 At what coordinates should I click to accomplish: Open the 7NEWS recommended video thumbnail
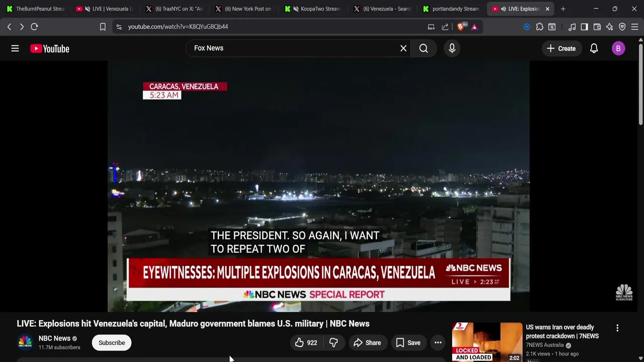tap(487, 342)
